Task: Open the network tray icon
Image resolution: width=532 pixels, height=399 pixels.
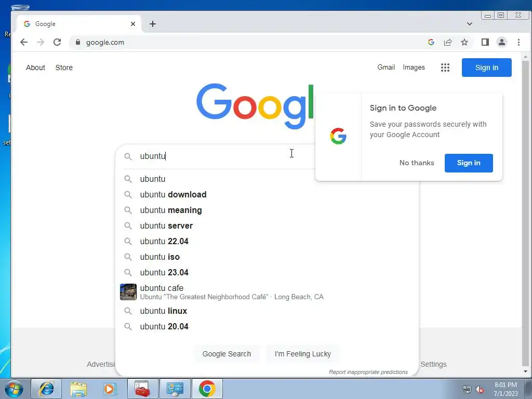Action: (x=467, y=389)
